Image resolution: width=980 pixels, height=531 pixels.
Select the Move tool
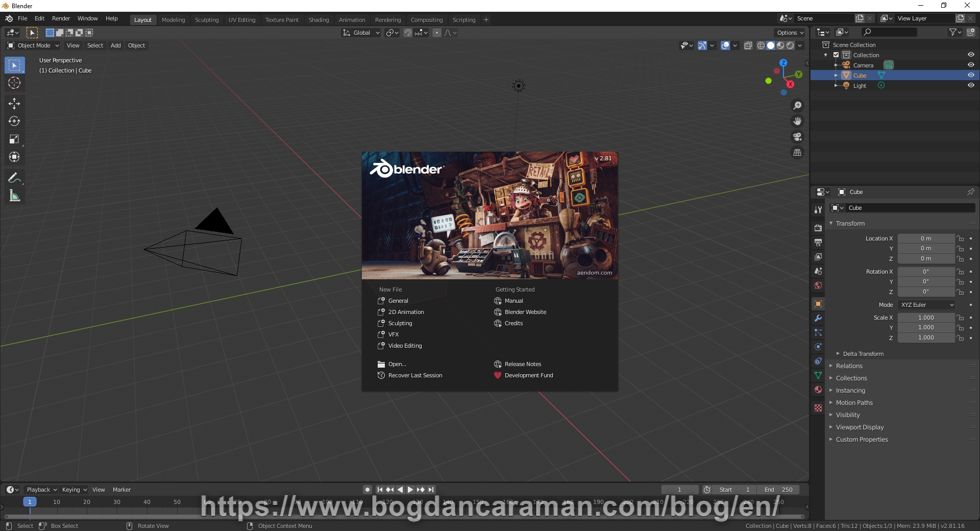click(14, 104)
